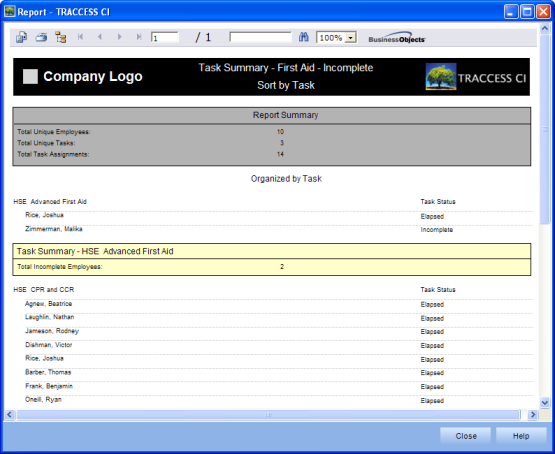Click Elapsed status for Agnew, Beatrice
Image resolution: width=555 pixels, height=454 pixels.
(432, 304)
